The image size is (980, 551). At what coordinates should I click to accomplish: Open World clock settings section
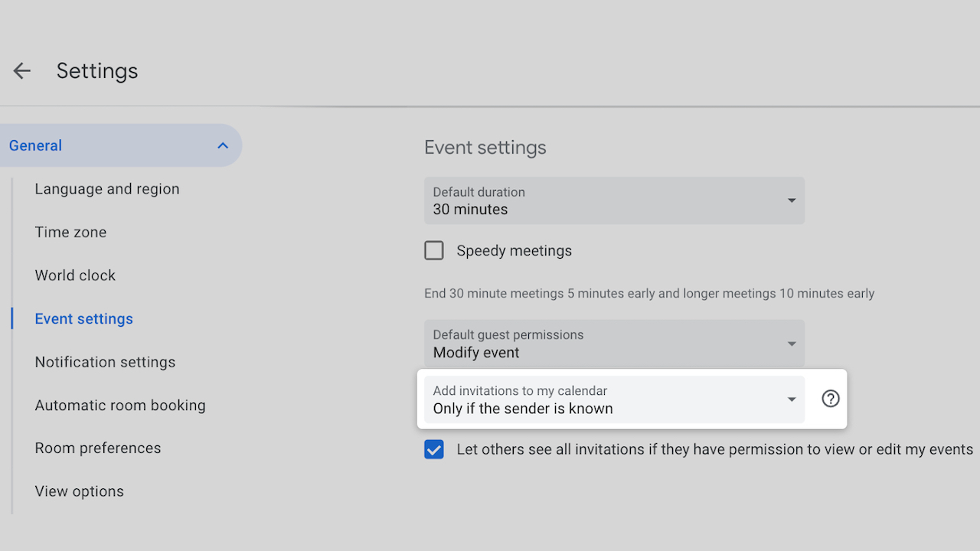point(75,275)
